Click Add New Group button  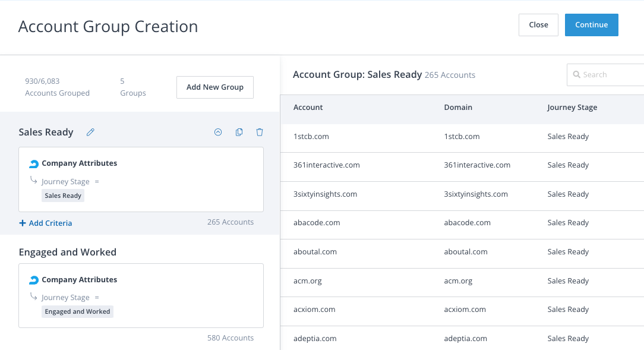(x=214, y=87)
